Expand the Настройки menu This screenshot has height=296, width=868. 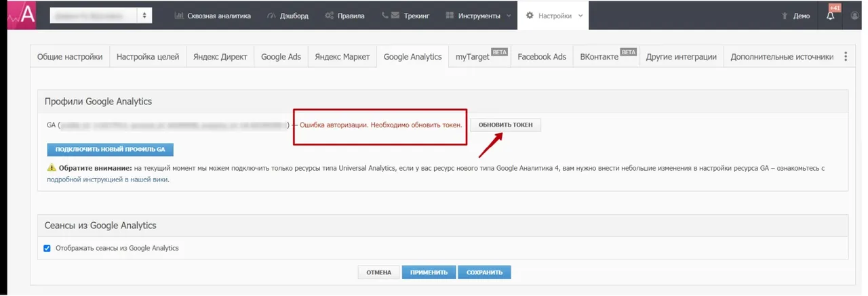click(x=554, y=16)
